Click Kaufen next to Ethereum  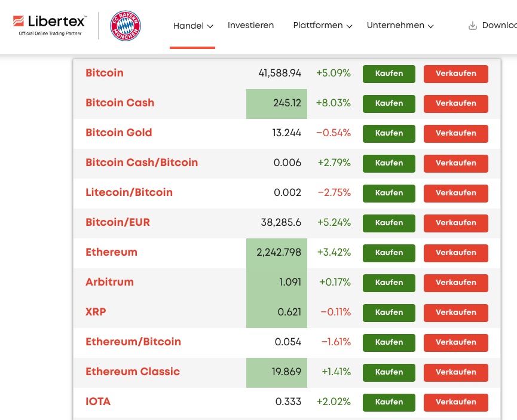(388, 253)
